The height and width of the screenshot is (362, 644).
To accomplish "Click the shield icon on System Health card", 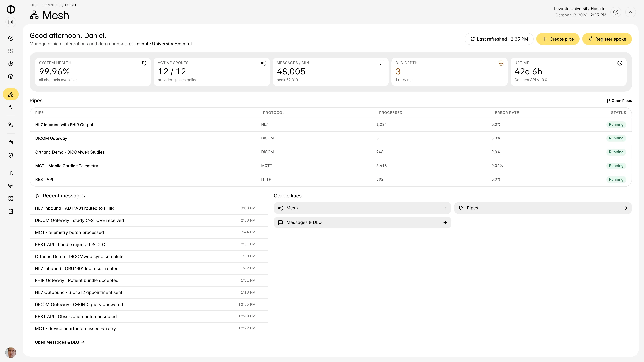I will [144, 63].
